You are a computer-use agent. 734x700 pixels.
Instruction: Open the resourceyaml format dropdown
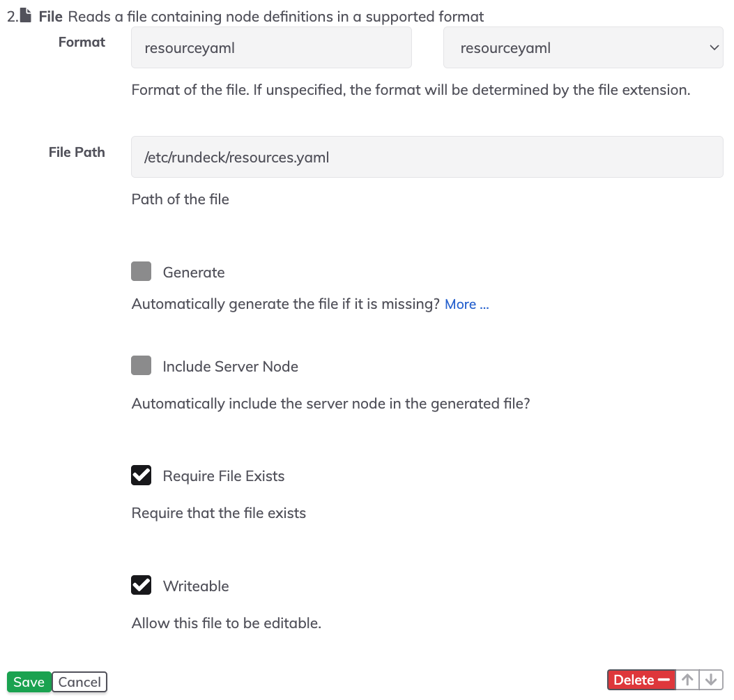583,48
